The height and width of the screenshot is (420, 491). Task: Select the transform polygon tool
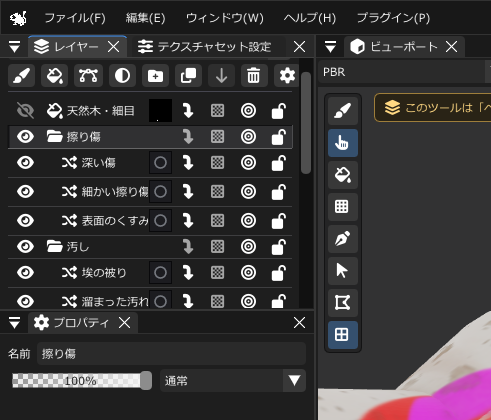point(343,303)
